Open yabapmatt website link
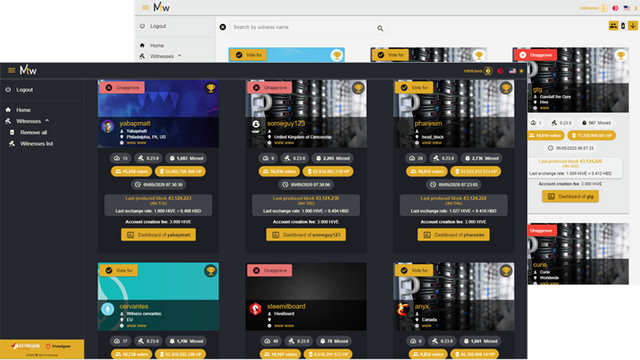The width and height of the screenshot is (640, 360). 136,143
